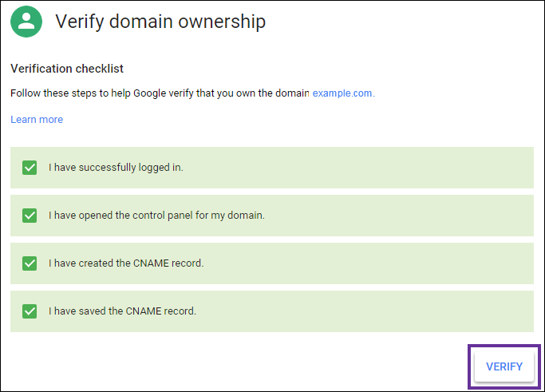Click the 'Verify domain ownership' heading
545x392 pixels.
click(x=160, y=22)
